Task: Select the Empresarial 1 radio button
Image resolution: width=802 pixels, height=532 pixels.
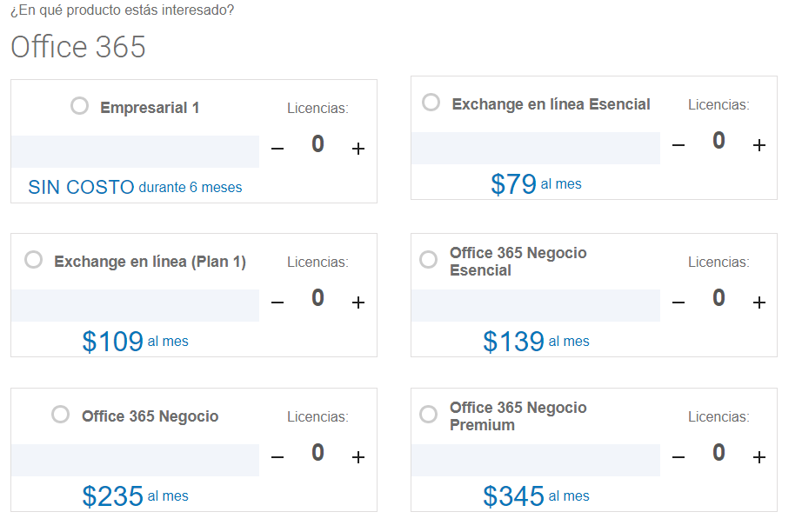Action: pos(79,106)
